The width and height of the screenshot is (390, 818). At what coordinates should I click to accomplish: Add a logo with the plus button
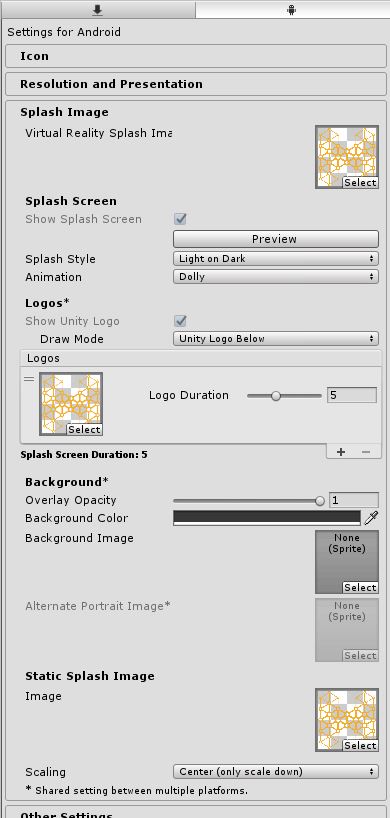pos(340,452)
